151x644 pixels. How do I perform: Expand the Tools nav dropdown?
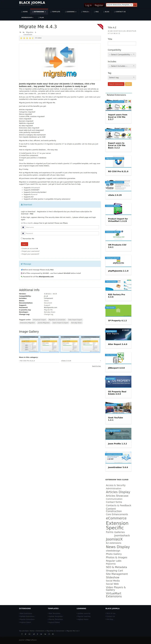point(85,12)
